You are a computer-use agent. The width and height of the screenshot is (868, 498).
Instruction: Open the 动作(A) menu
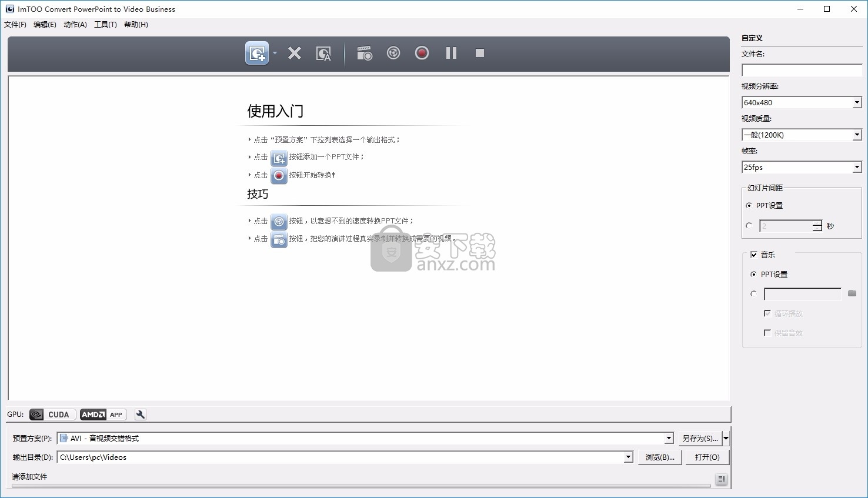[75, 25]
